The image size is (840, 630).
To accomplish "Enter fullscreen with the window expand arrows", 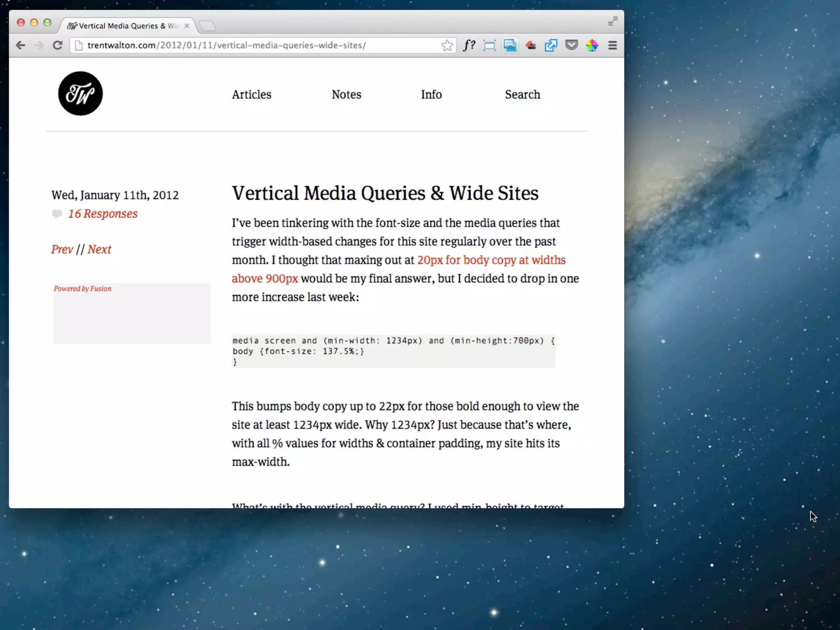I will coord(613,21).
